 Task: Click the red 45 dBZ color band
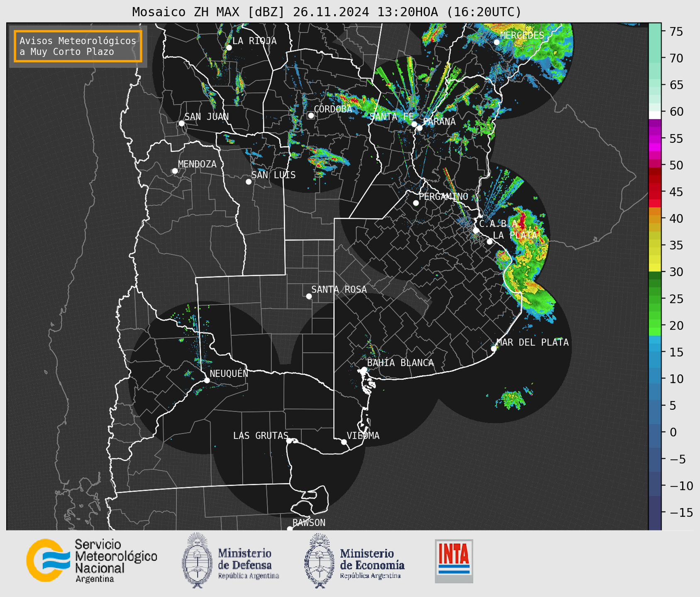pos(655,192)
